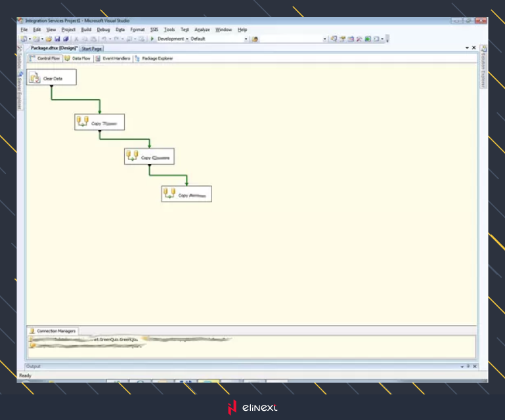Switch to the Start Page tab

(x=92, y=49)
